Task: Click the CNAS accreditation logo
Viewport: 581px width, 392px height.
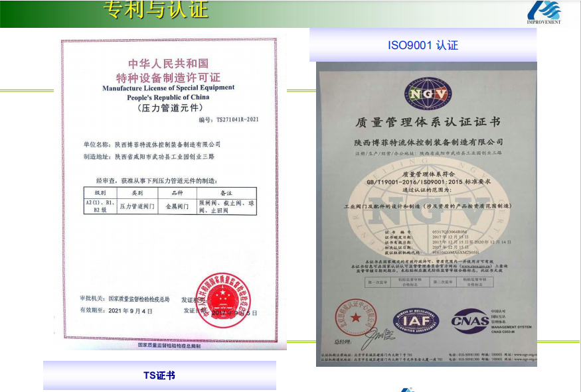Action: [470, 320]
